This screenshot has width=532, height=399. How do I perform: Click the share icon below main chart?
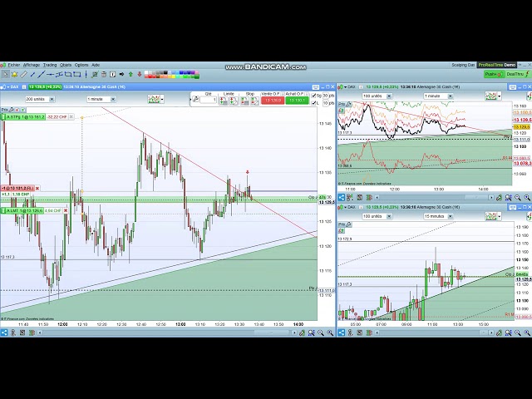click(3, 332)
